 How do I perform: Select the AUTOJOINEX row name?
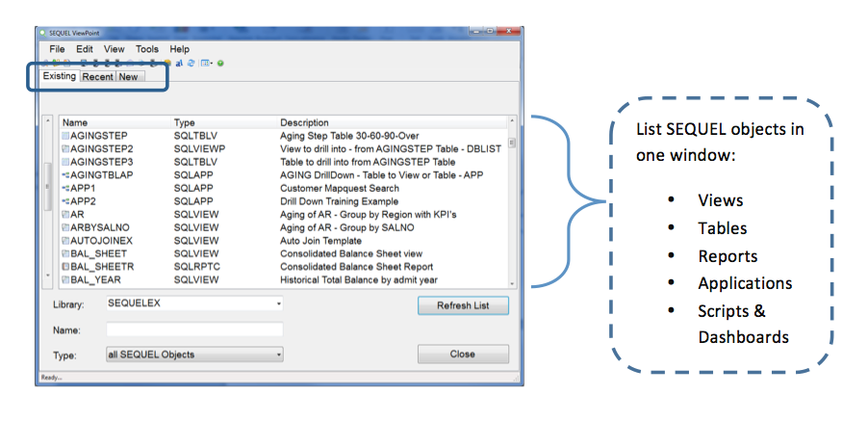102,241
